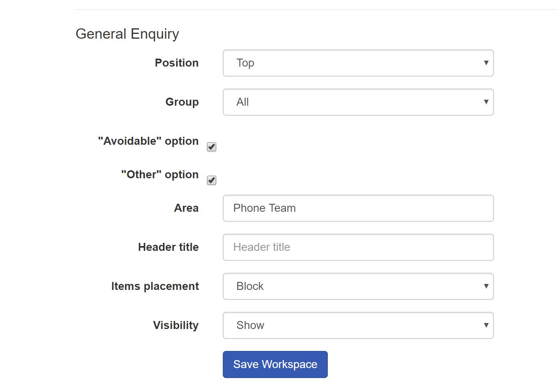The width and height of the screenshot is (557, 392).
Task: Click the "Avoidable" option label text
Action: point(148,141)
